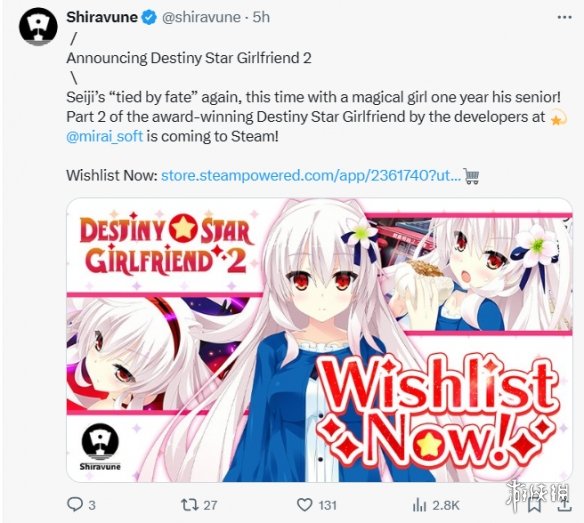Retweet the Destiny Star Girlfriend 2 post
Viewport: 584px width, 523px height.
[190, 505]
